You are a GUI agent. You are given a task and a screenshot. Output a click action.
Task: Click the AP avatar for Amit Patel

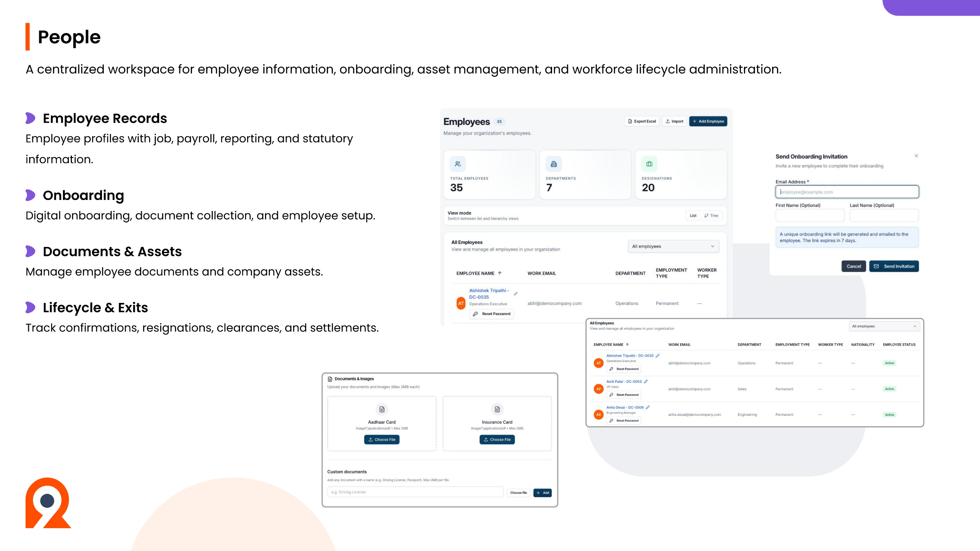pyautogui.click(x=599, y=389)
